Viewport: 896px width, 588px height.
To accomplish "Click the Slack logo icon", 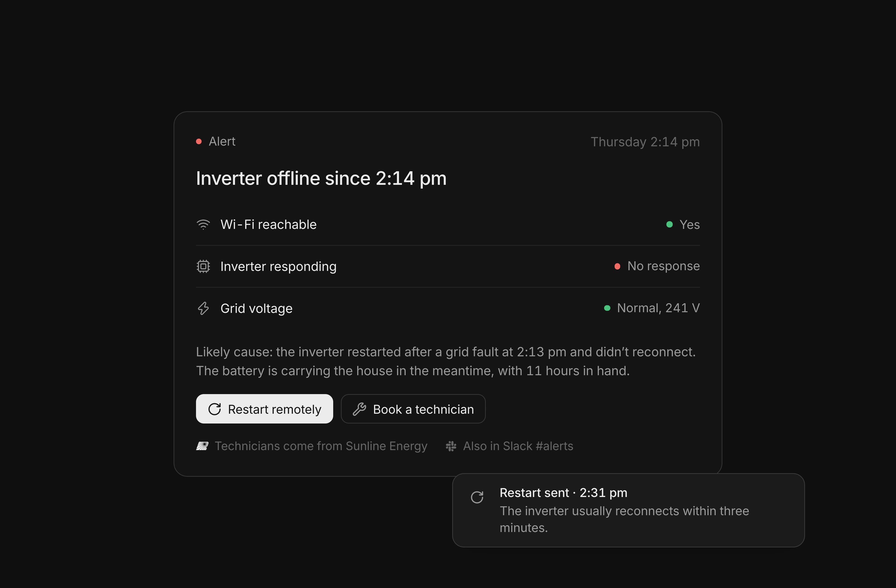I will point(451,446).
